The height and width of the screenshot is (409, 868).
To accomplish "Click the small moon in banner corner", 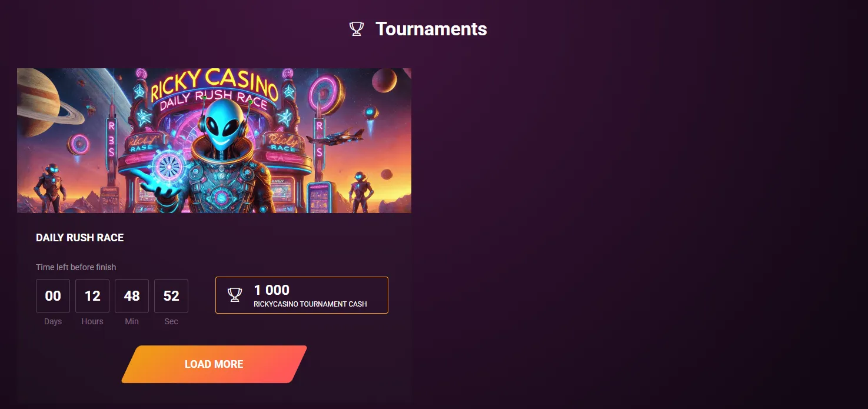I will point(384,81).
